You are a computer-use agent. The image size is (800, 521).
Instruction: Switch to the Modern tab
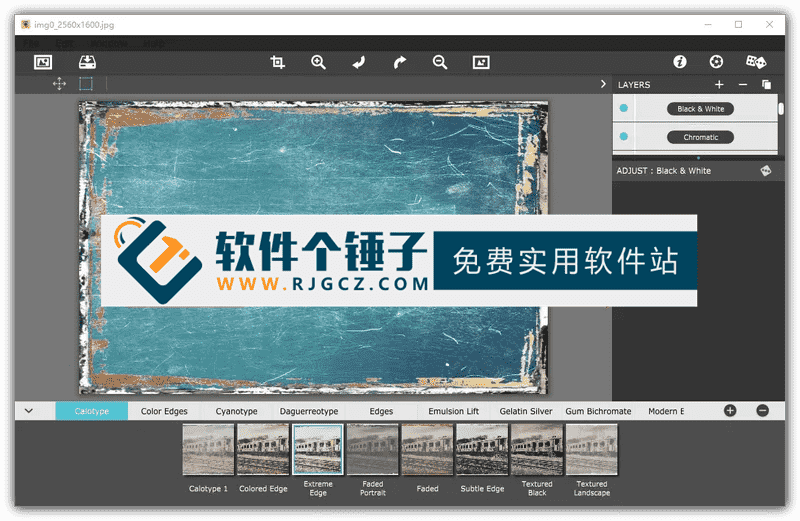[666, 411]
